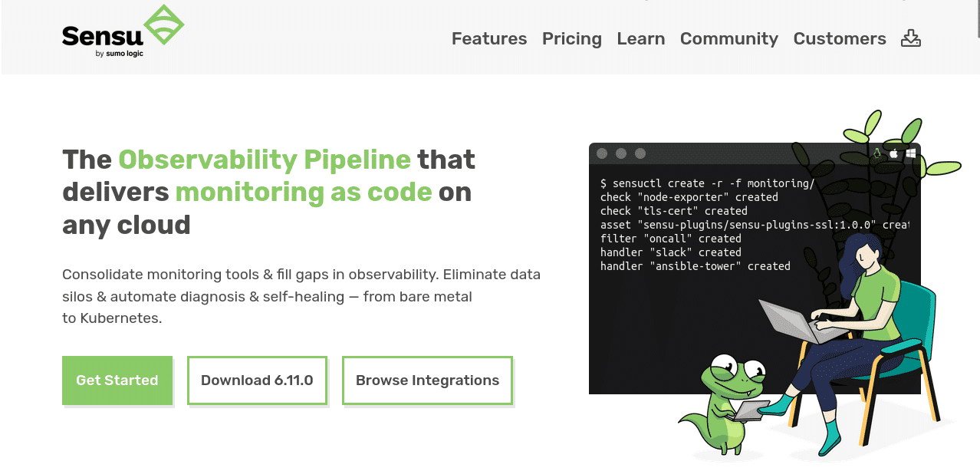980x471 pixels.
Task: Open the Pricing page
Action: point(572,39)
